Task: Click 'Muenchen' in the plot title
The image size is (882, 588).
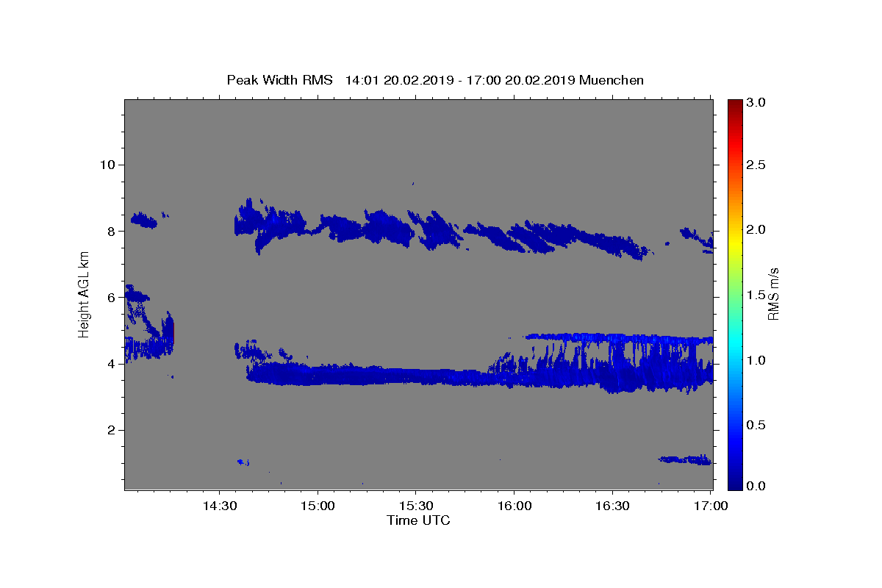Action: coord(612,80)
